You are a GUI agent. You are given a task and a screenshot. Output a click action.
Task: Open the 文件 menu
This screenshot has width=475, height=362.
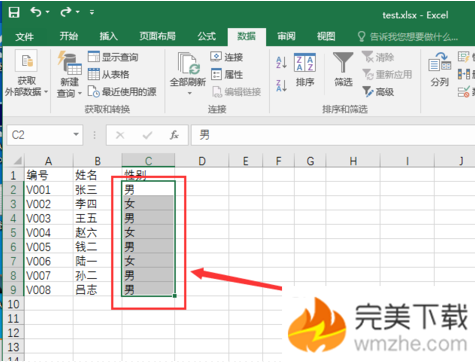24,36
